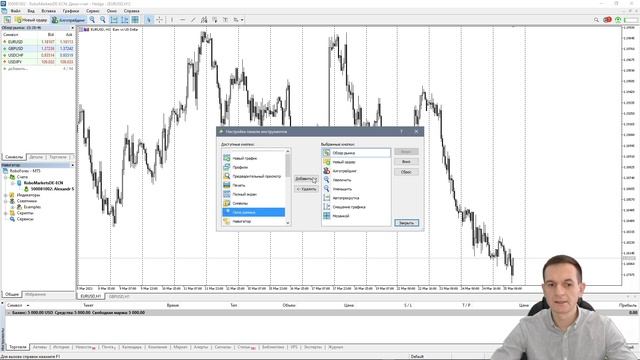This screenshot has width=640, height=360.
Task: Open the Charts (Графики) menu
Action: (71, 11)
